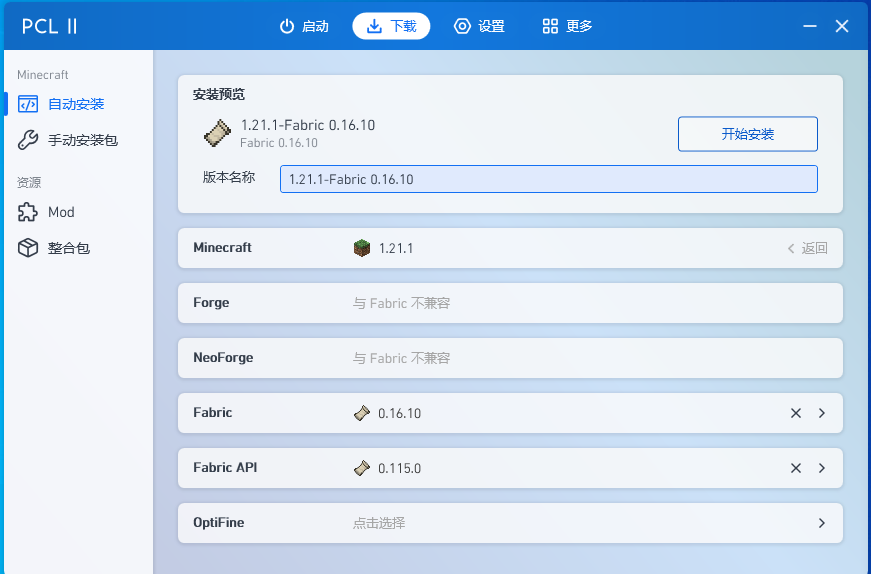Open 整合包 modpack section
This screenshot has height=574, width=871.
click(68, 248)
